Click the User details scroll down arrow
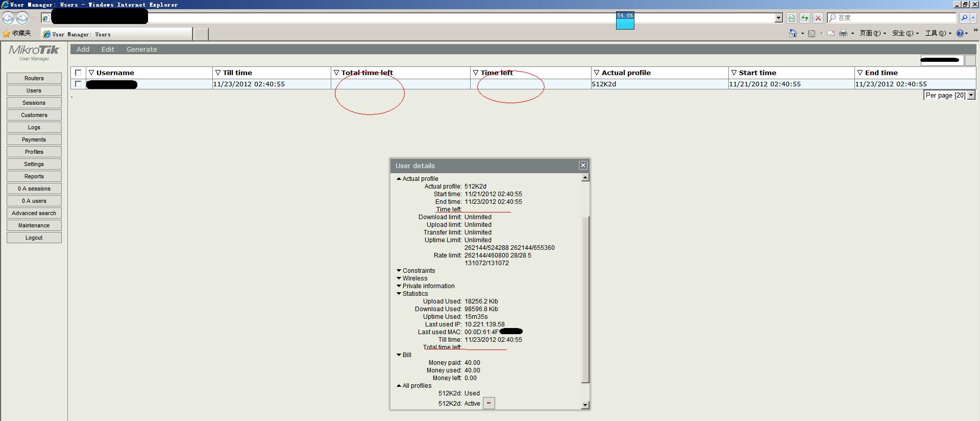This screenshot has height=421, width=980. pyautogui.click(x=585, y=405)
